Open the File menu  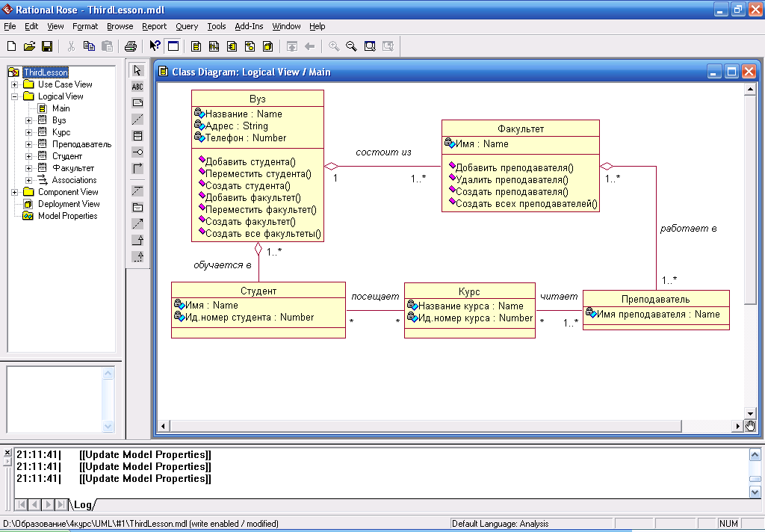(x=10, y=26)
